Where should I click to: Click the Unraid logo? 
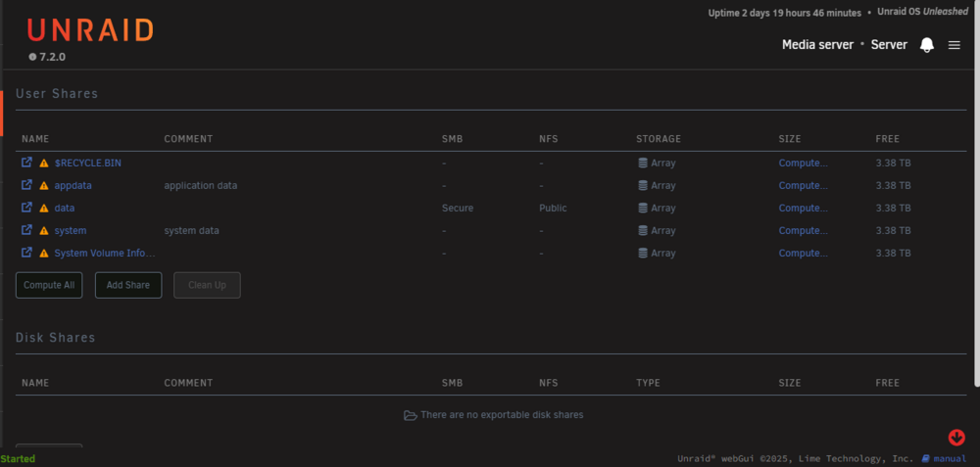point(90,30)
